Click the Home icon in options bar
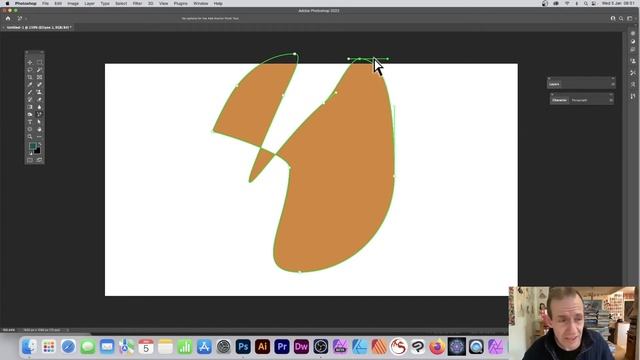This screenshot has height=360, width=640. pos(8,18)
